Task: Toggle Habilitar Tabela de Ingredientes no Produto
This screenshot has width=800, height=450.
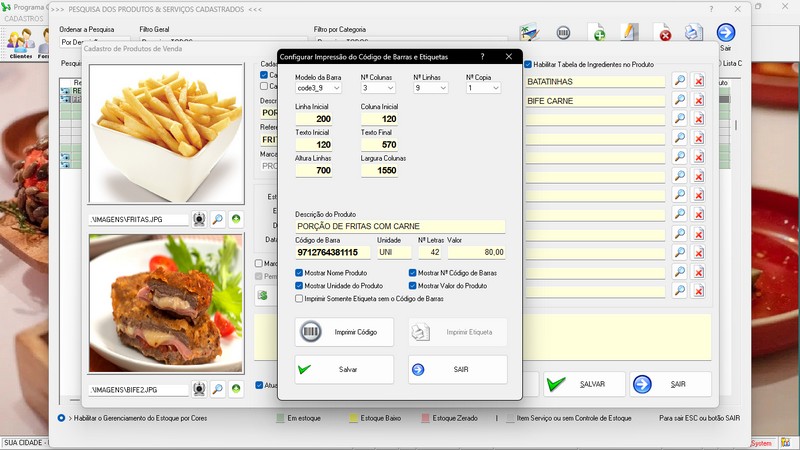Action: 528,64
